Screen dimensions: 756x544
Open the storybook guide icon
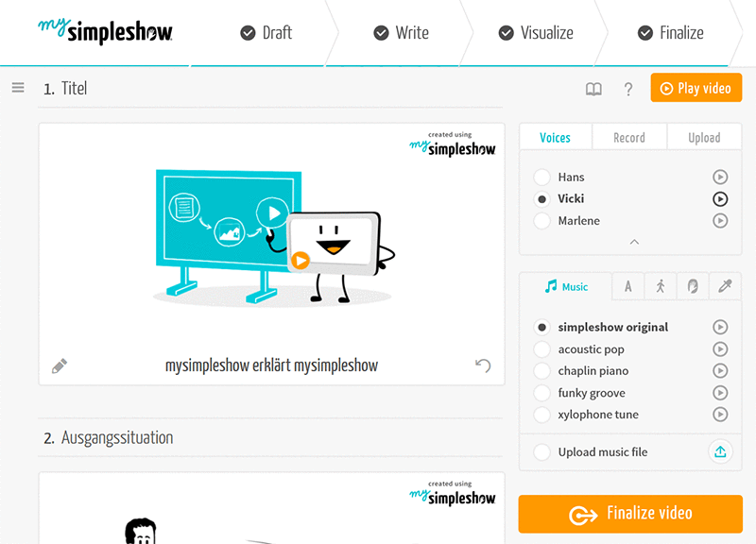point(593,89)
